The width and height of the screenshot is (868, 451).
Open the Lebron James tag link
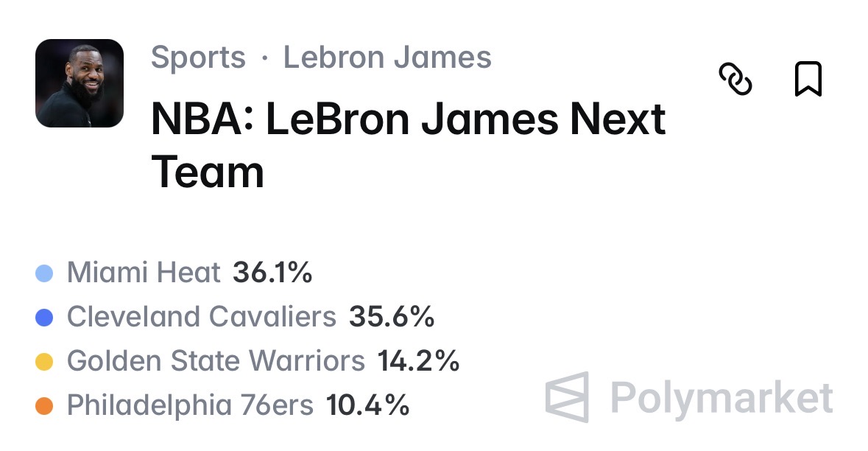[387, 57]
